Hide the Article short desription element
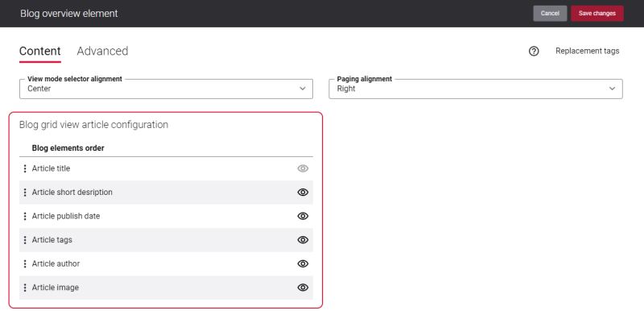Screen dimensions: 644x315 point(303,193)
